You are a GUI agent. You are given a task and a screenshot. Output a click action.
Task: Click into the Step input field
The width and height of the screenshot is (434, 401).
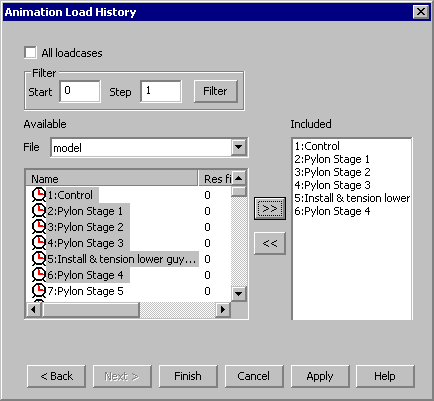(161, 91)
